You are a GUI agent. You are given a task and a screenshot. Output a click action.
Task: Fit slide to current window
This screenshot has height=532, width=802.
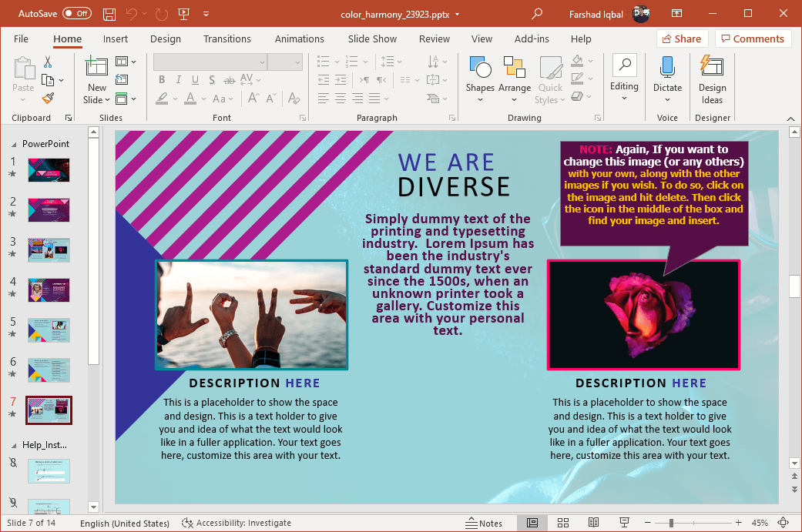784,523
